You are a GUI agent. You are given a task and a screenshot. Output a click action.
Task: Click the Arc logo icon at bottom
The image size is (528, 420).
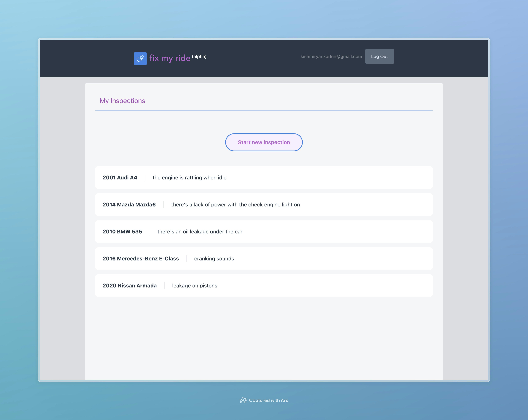pyautogui.click(x=243, y=400)
